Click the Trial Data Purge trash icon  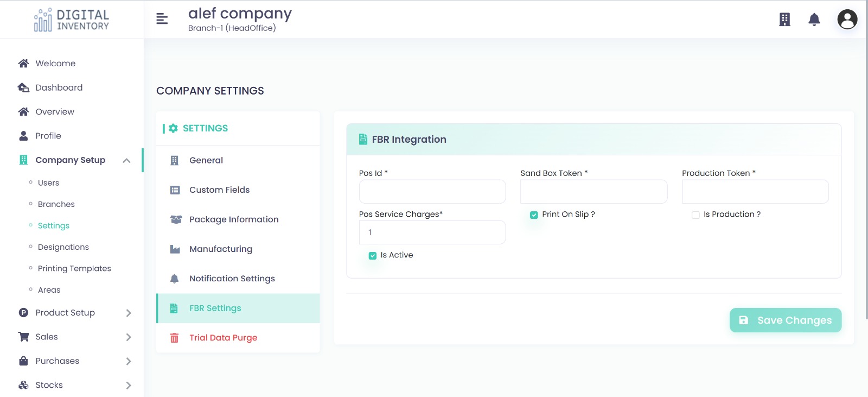174,338
